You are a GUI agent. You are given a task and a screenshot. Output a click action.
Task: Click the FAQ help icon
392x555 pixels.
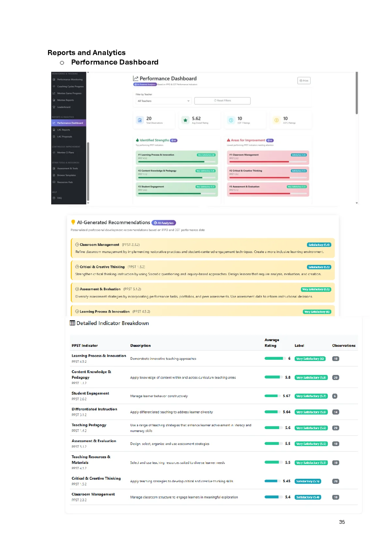click(54, 198)
